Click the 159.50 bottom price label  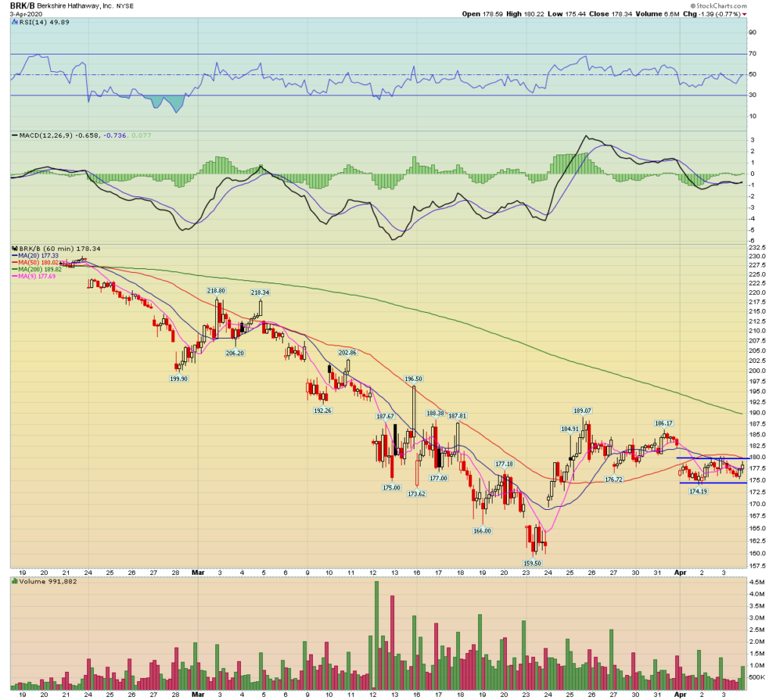point(533,564)
